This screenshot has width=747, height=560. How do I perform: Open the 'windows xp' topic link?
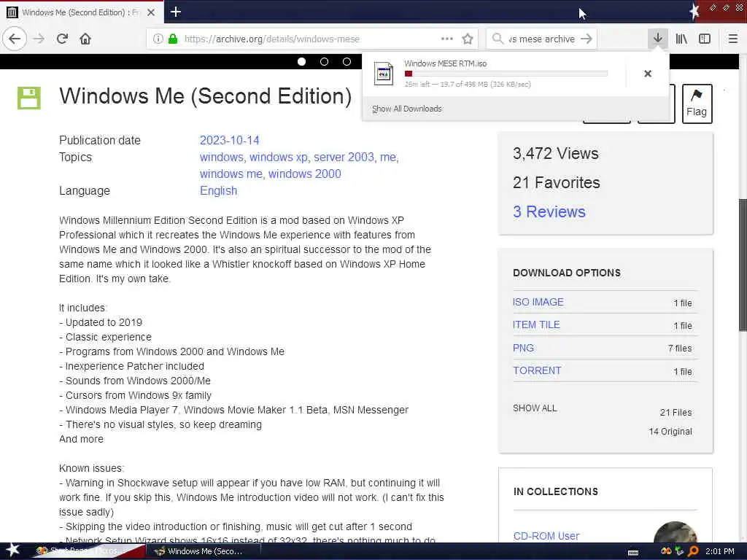click(279, 157)
